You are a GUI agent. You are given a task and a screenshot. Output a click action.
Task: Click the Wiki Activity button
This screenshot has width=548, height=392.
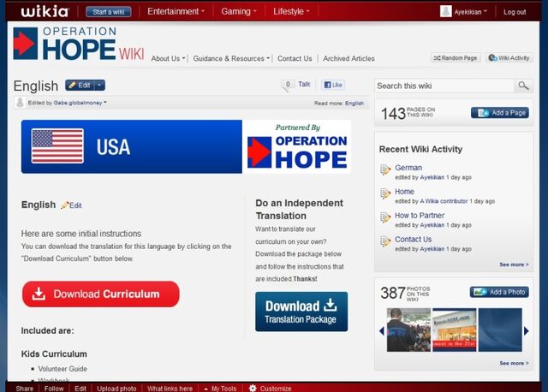[x=509, y=58]
